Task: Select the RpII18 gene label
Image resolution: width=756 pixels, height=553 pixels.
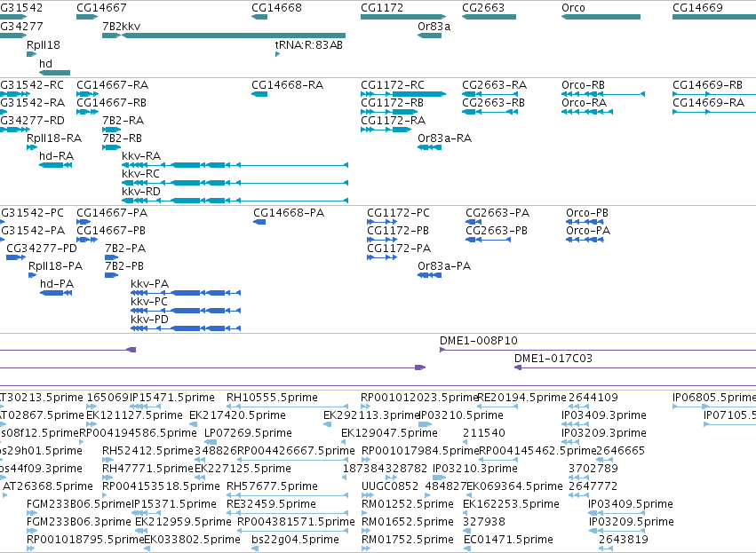Action: [44, 45]
